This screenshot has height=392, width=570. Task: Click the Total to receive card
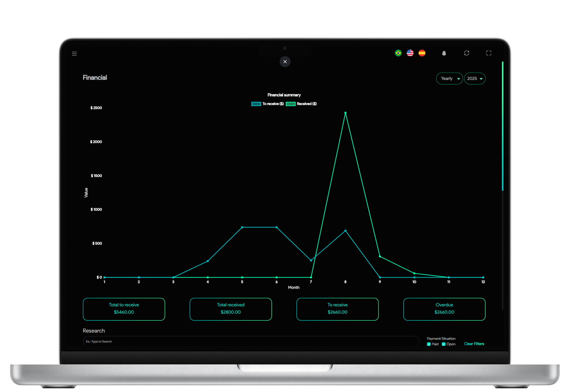(x=124, y=309)
